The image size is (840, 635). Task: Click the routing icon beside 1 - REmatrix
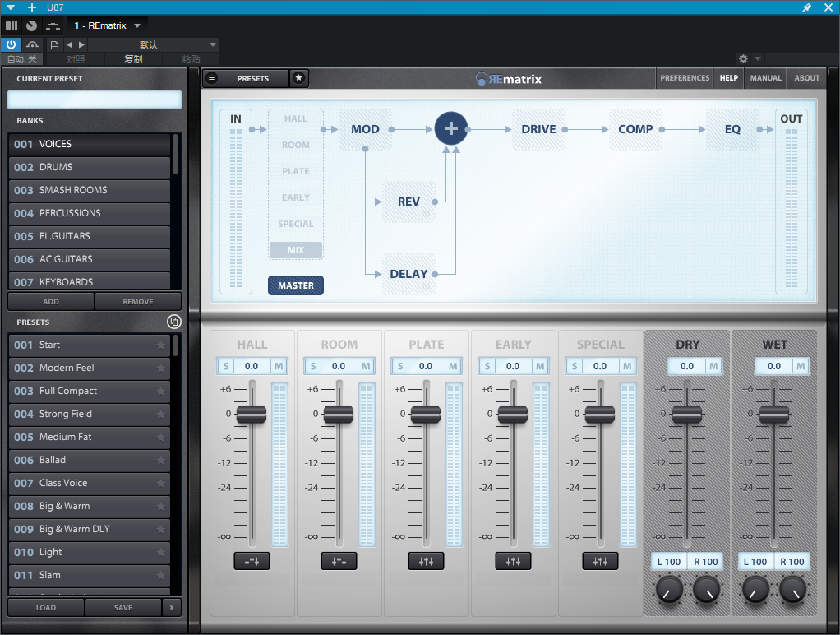pos(53,25)
